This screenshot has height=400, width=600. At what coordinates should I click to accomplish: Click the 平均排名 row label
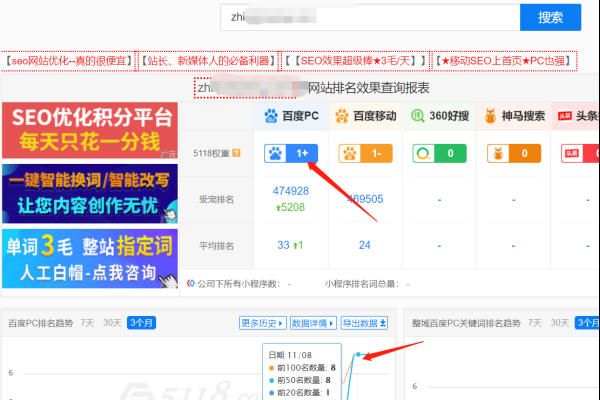pos(216,246)
